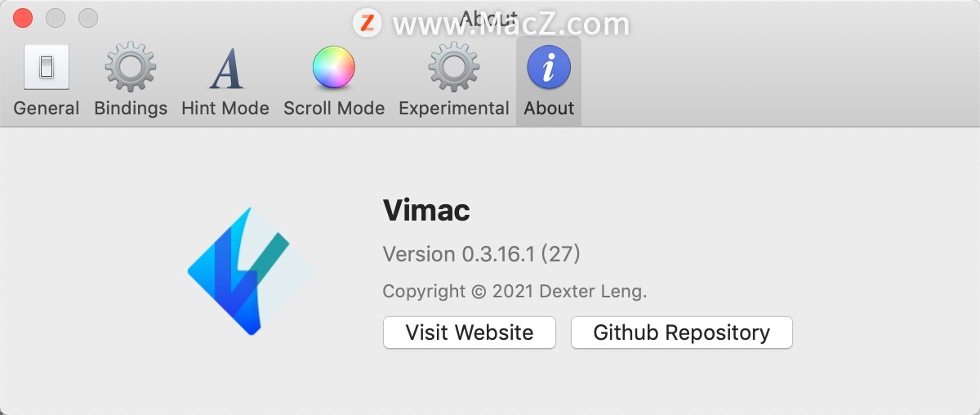Open Hint Mode via letter A icon
The width and height of the screenshot is (980, 415).
tap(225, 69)
